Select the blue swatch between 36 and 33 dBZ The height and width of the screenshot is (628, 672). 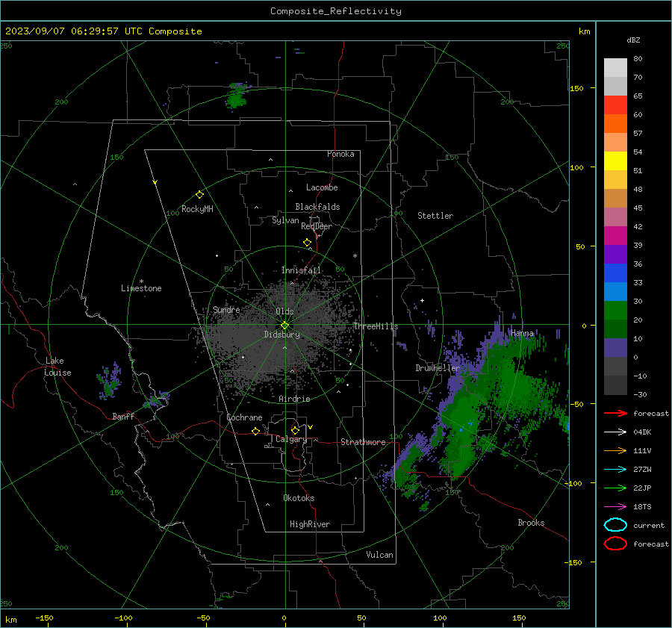tap(615, 273)
